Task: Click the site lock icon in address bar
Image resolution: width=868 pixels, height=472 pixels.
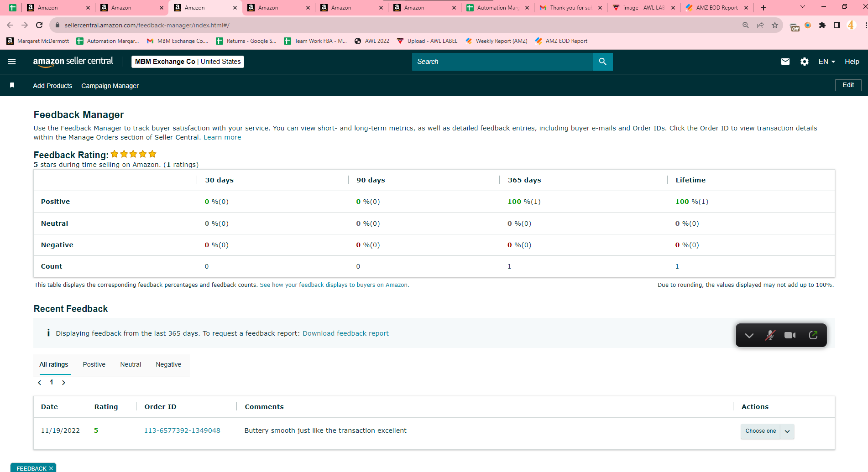Action: coord(57,25)
